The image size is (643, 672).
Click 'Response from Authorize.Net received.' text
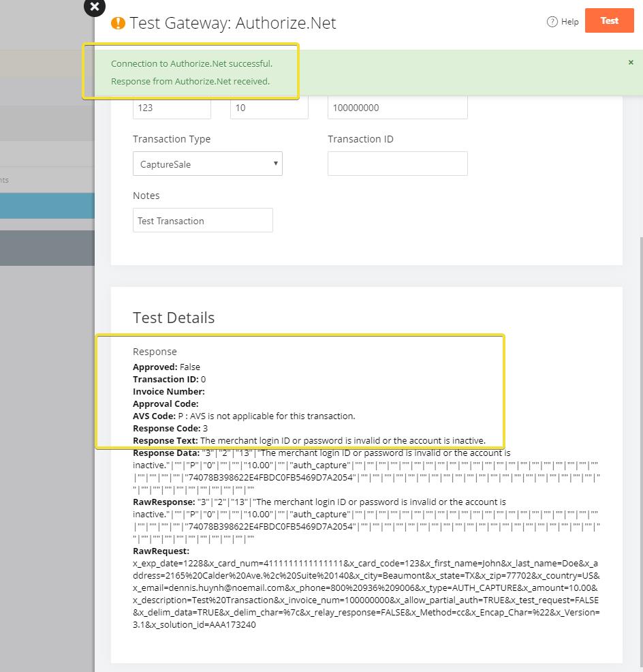coord(190,81)
